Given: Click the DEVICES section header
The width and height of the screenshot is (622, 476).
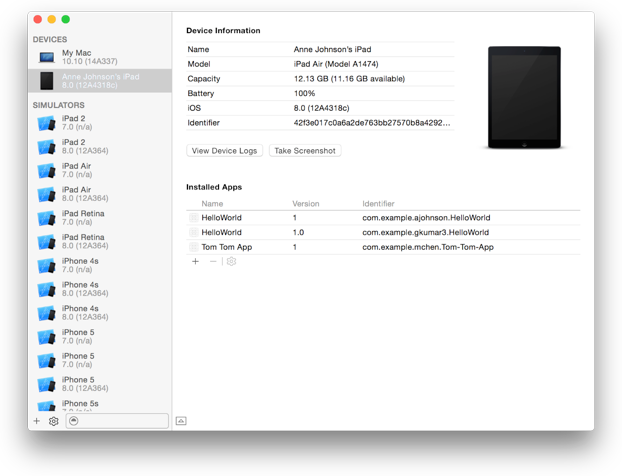Looking at the screenshot, I should point(50,40).
